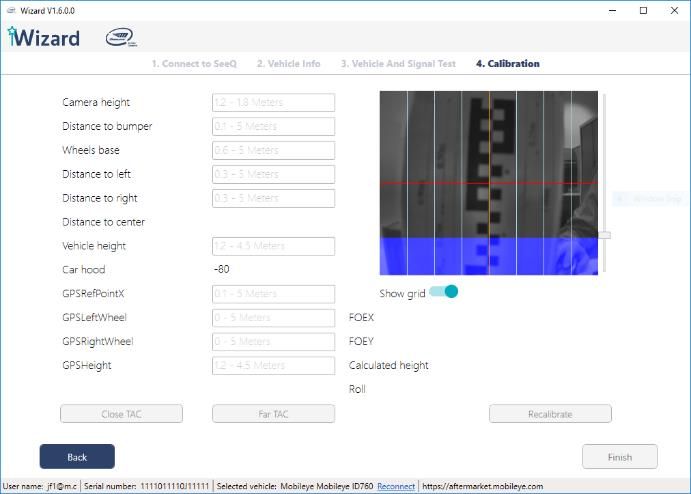Focus the GPSLeftWheel input field
Viewport: 691px width, 494px height.
pos(273,318)
